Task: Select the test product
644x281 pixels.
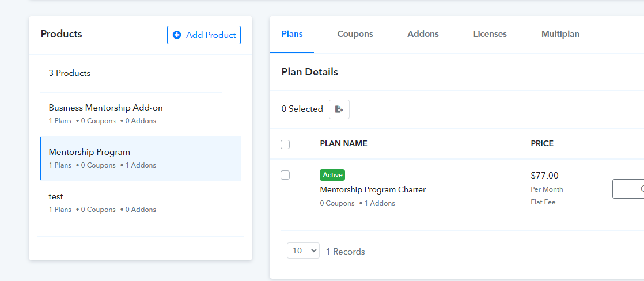Action: coord(141,203)
